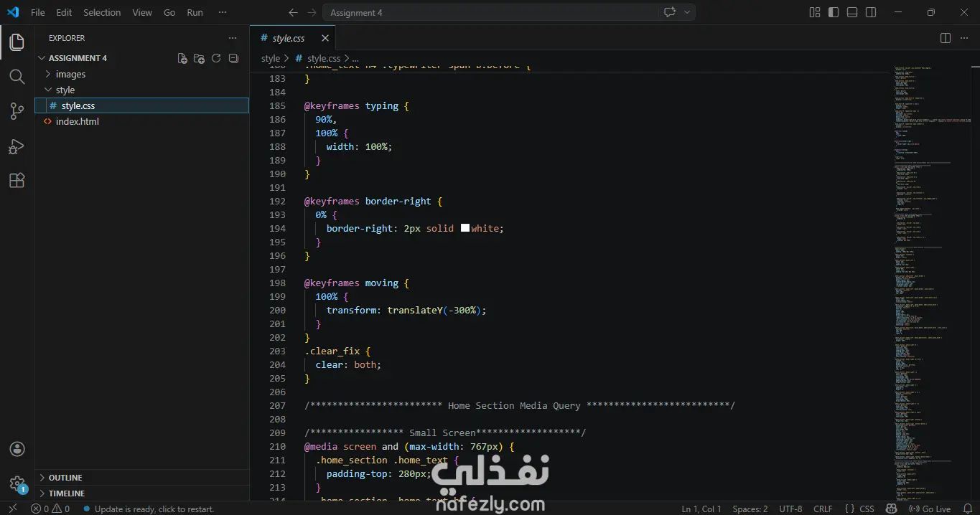Open the Explorer view in activity bar
Screen dimensions: 980x515
(x=17, y=42)
